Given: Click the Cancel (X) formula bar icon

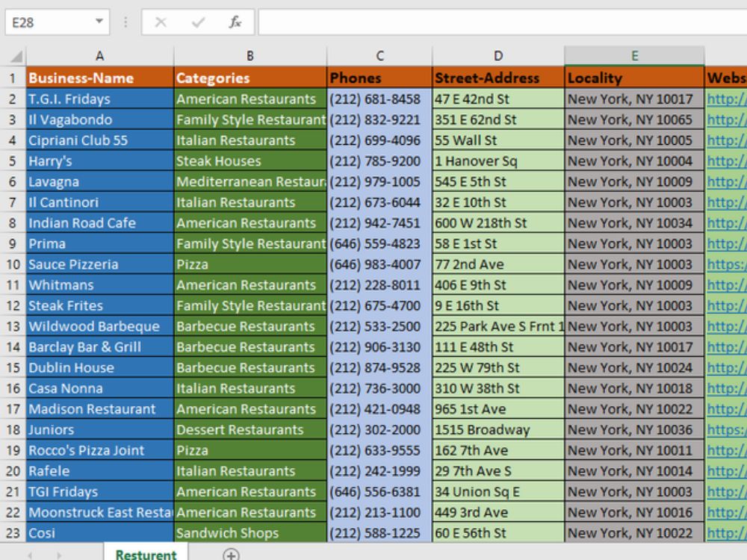Looking at the screenshot, I should 161,22.
